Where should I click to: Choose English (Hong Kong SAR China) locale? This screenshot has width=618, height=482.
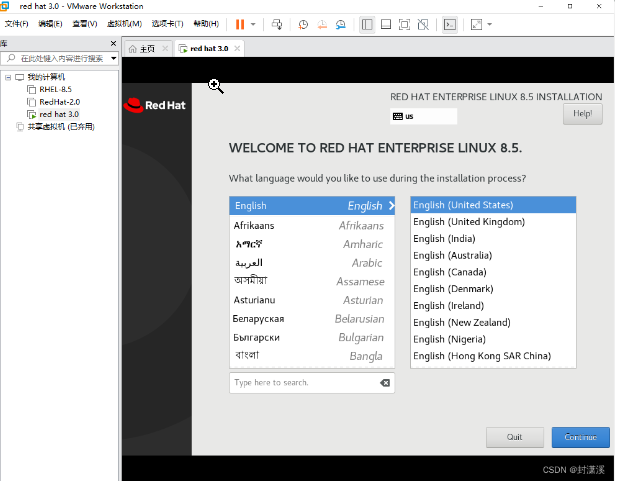coord(493,356)
